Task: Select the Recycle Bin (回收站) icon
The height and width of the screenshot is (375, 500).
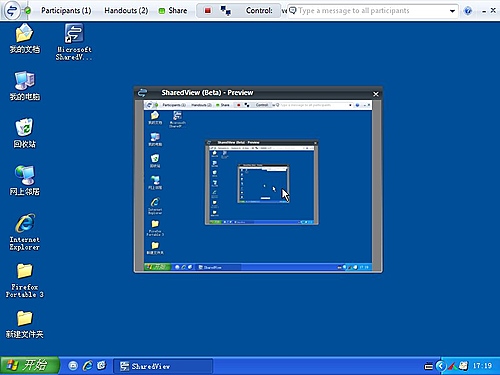Action: coord(24,133)
